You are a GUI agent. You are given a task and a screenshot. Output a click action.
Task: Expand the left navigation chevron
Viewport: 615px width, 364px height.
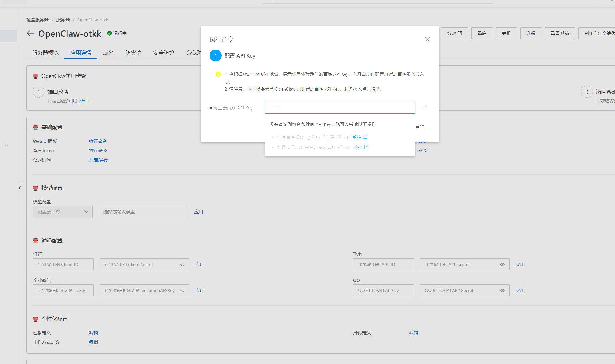pyautogui.click(x=7, y=146)
